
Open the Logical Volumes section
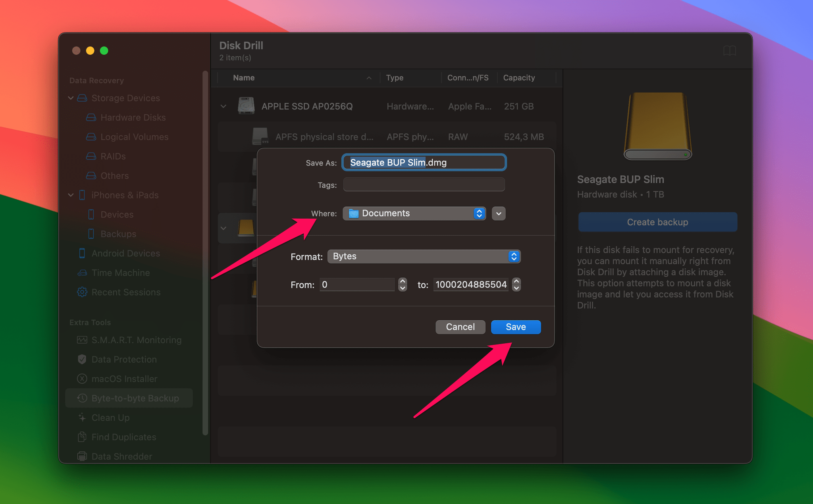click(x=91, y=137)
